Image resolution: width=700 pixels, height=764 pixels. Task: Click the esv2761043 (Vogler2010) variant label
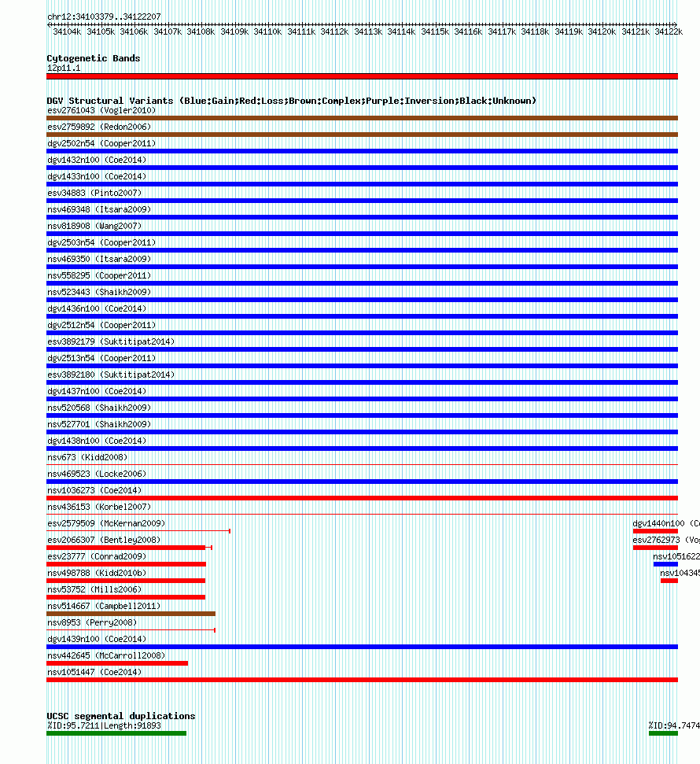click(101, 111)
